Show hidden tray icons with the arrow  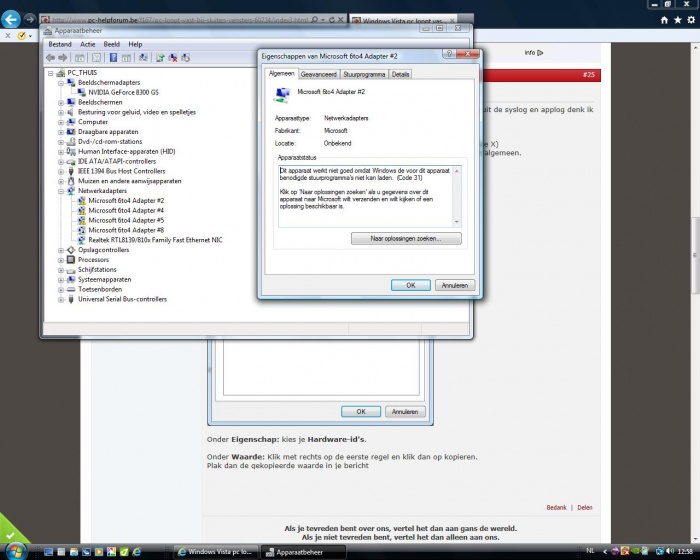click(605, 552)
